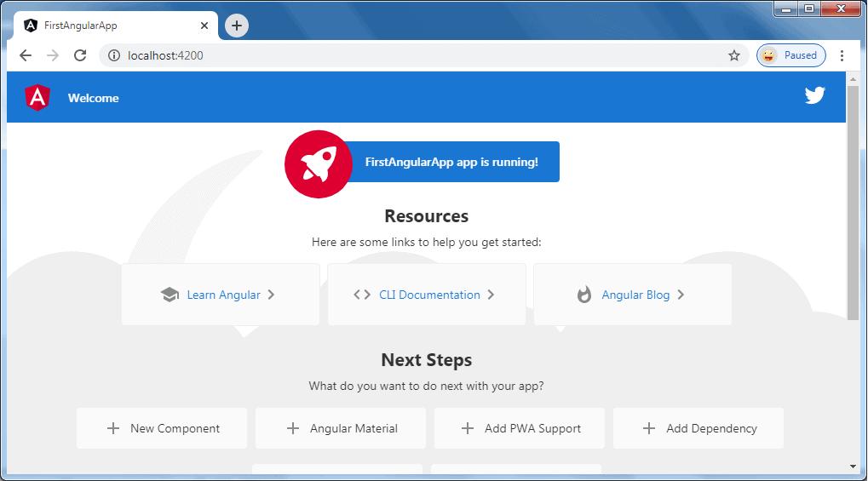Close the FirstAngularApp tab

pyautogui.click(x=204, y=26)
